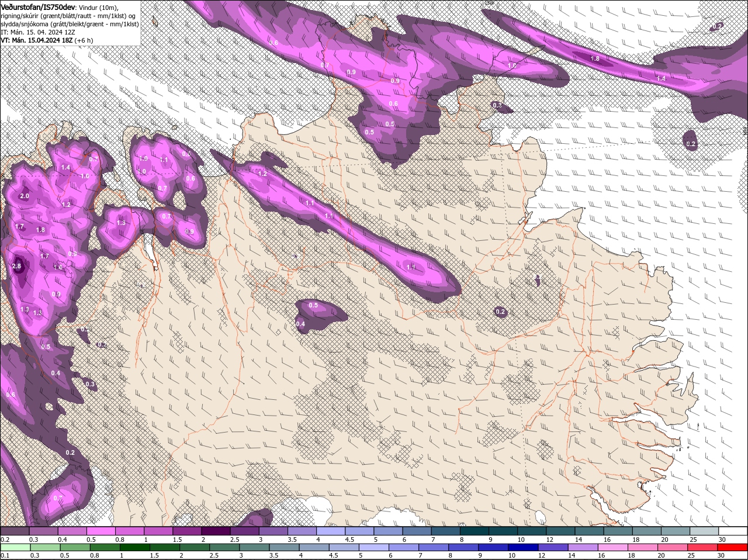The image size is (748, 560).
Task: Click the 'IT: Mán. 15. 04. 2024 12Z' line
Action: pyautogui.click(x=37, y=32)
